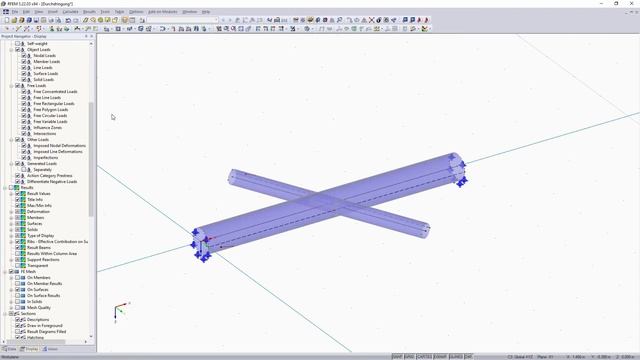Image resolution: width=640 pixels, height=360 pixels.
Task: Click the navigator scroll down arrow
Action: [x=91, y=337]
